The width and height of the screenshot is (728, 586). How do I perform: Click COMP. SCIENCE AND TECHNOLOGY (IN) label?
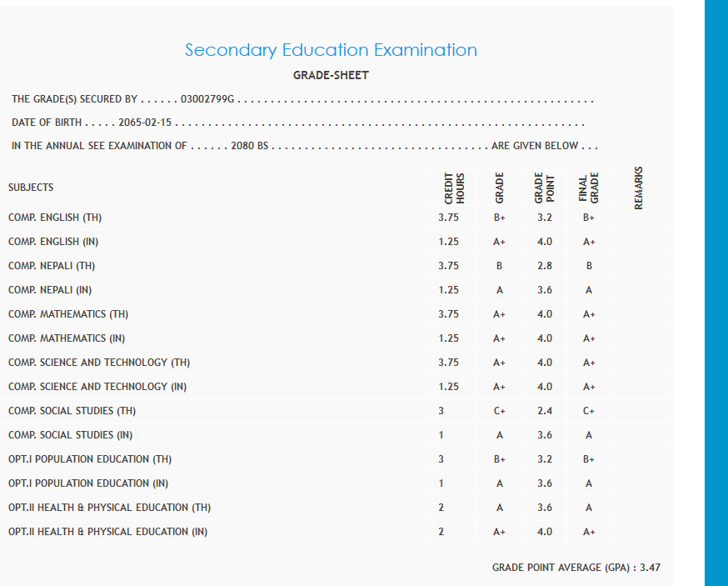tap(97, 387)
